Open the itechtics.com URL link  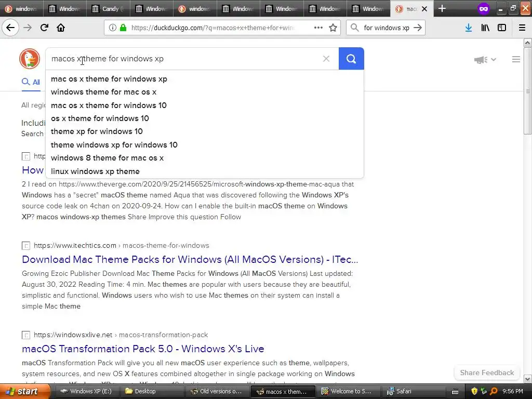[122, 245]
